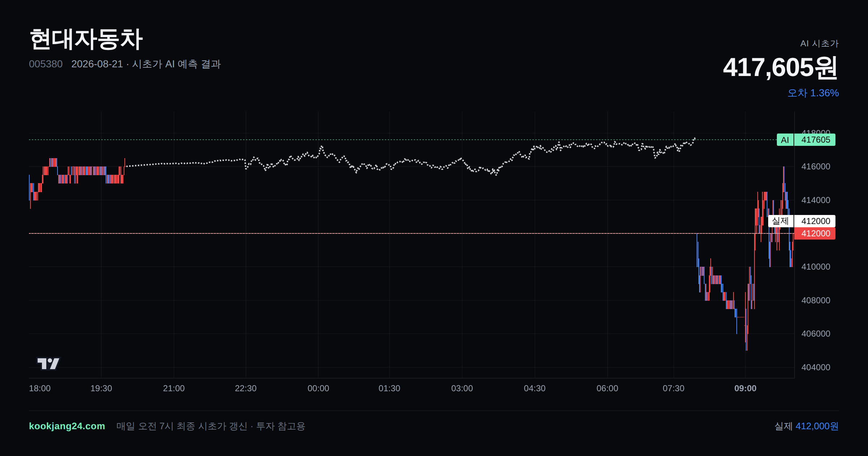This screenshot has height=456, width=868.
Task: Click the 00:00 time axis label
Action: [318, 388]
